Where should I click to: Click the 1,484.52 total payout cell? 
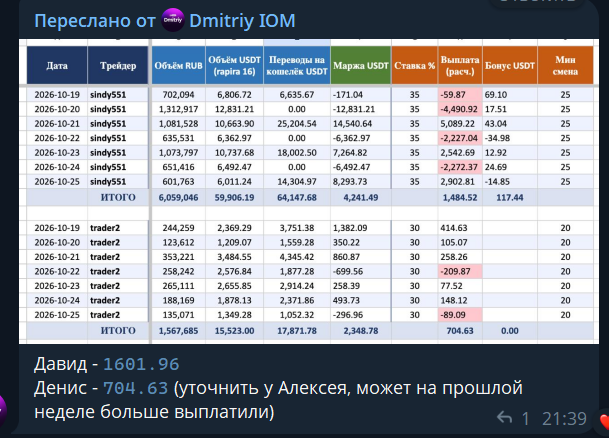pos(460,198)
